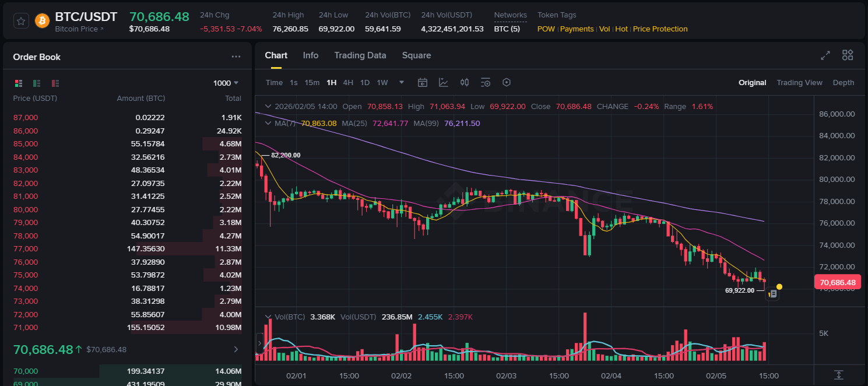Open the go-to-date calendar icon

click(x=423, y=82)
